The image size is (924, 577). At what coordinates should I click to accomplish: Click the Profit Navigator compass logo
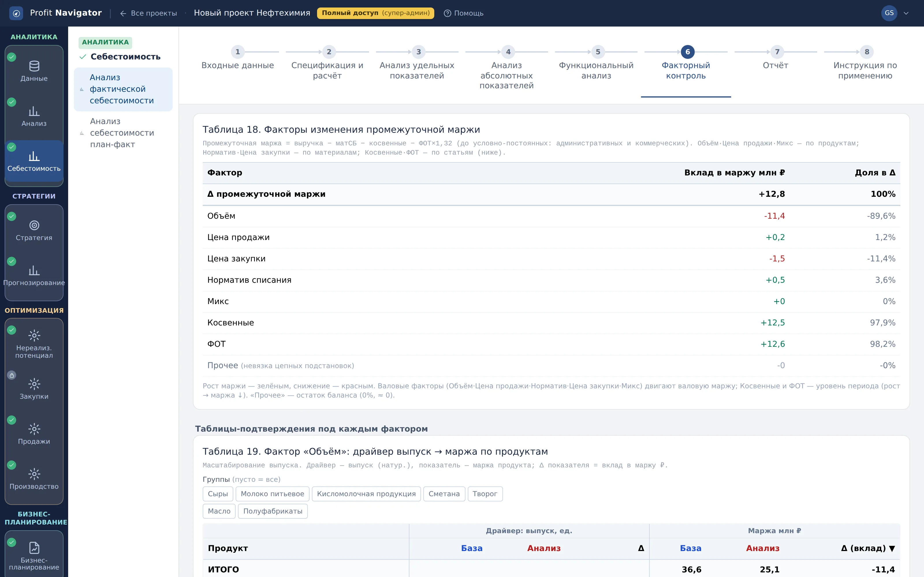coord(16,13)
